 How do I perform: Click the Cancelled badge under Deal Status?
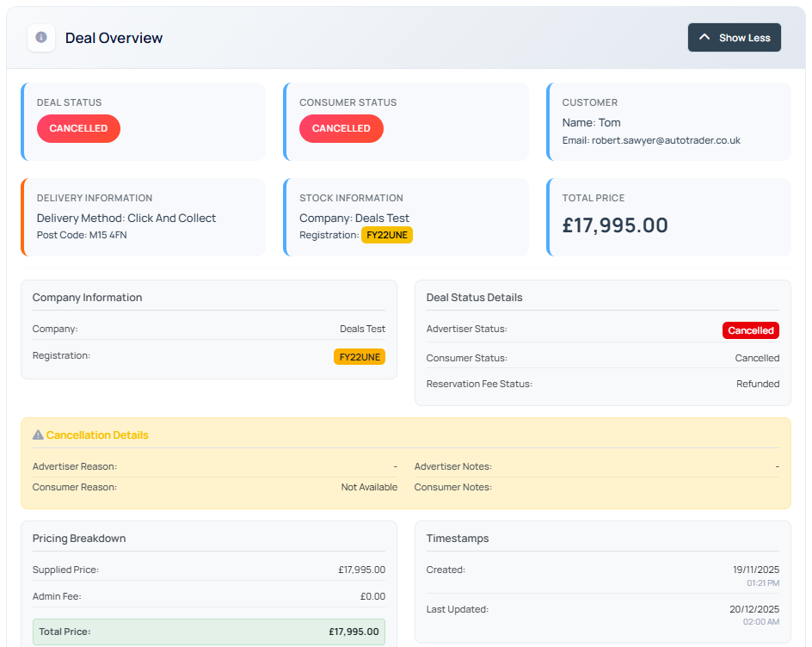pyautogui.click(x=78, y=128)
